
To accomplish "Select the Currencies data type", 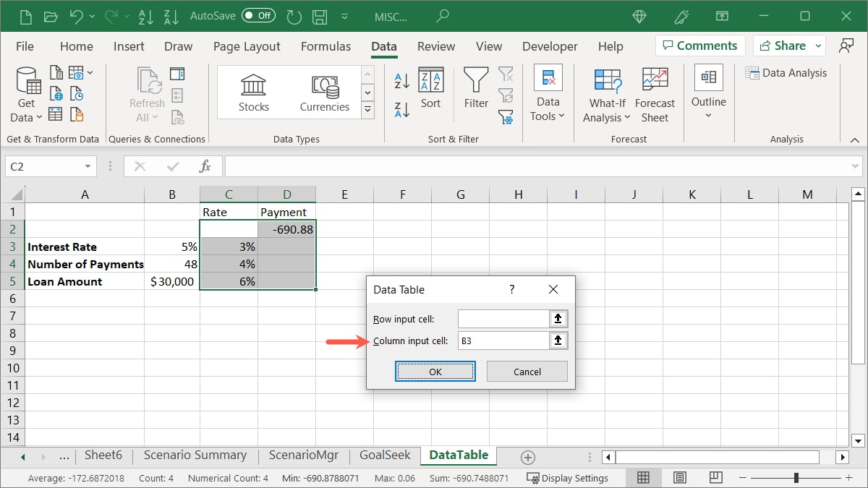I will point(324,92).
